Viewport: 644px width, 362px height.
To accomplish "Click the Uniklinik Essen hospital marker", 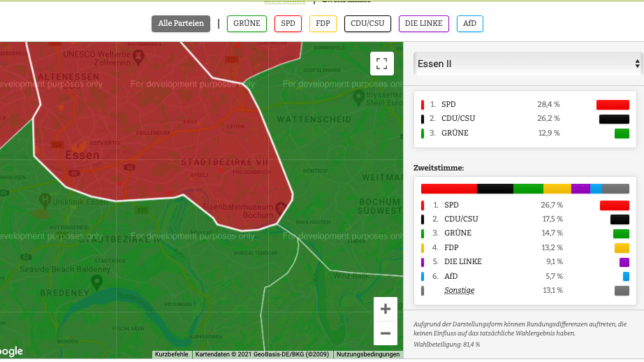I will coord(45,201).
